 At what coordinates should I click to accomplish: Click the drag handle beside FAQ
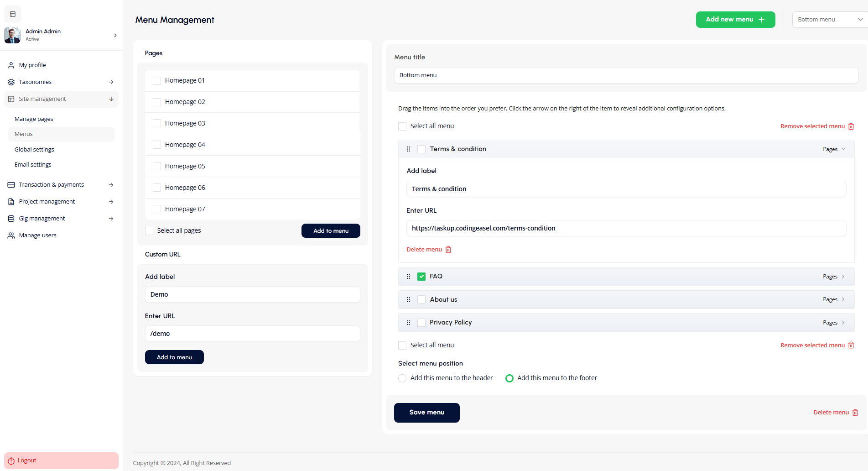409,277
